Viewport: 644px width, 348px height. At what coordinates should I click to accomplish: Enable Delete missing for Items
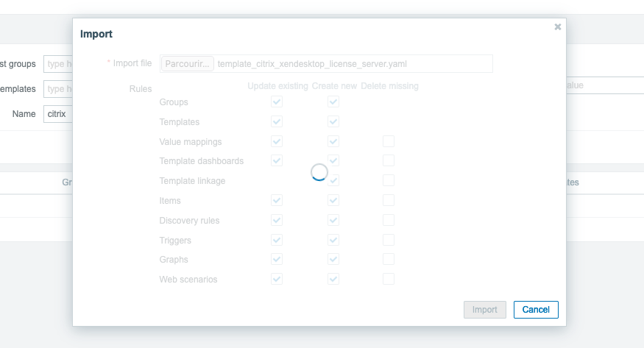point(389,200)
